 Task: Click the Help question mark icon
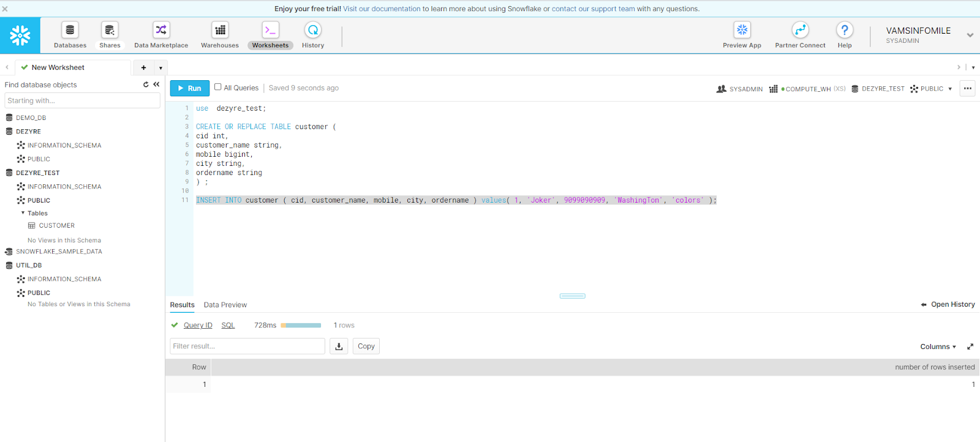pyautogui.click(x=845, y=31)
